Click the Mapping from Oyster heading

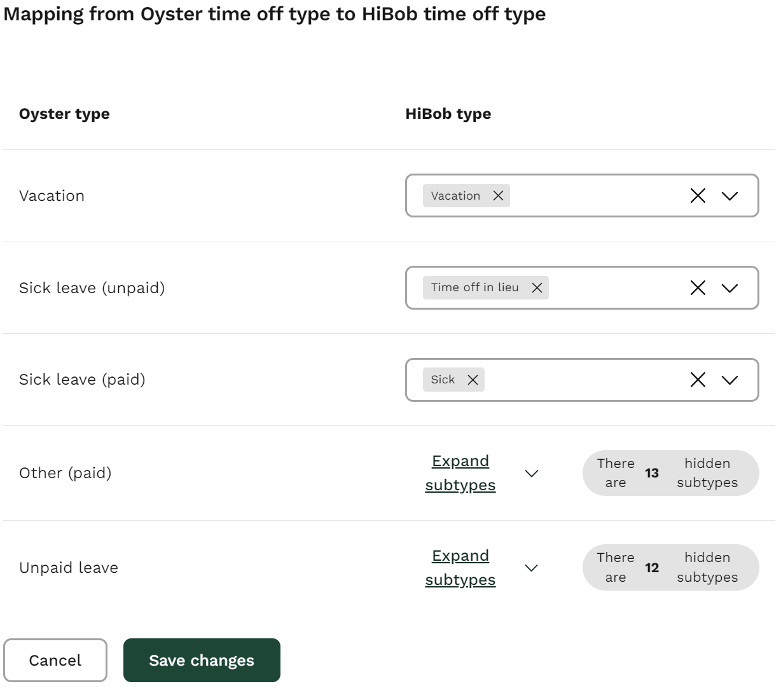275,14
